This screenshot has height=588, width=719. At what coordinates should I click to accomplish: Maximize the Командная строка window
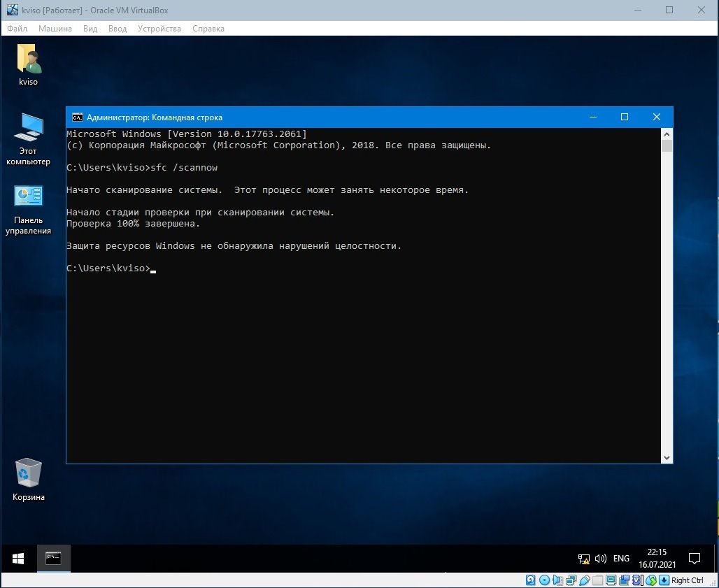tap(625, 117)
